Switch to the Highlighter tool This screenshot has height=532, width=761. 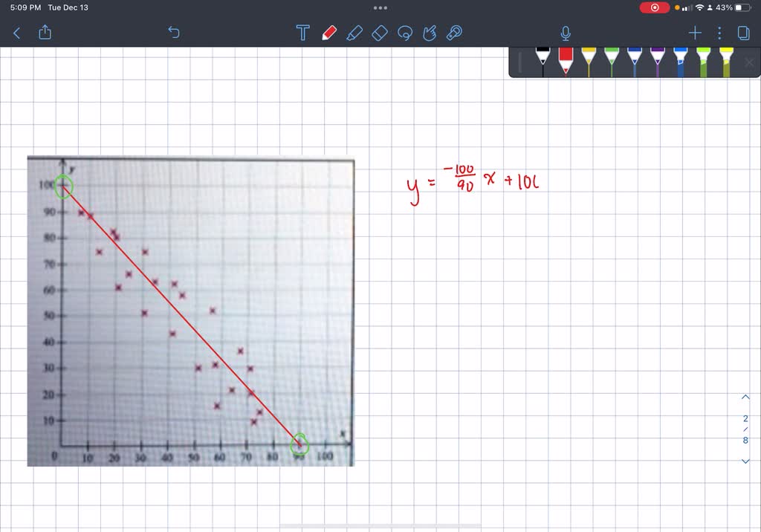[355, 33]
